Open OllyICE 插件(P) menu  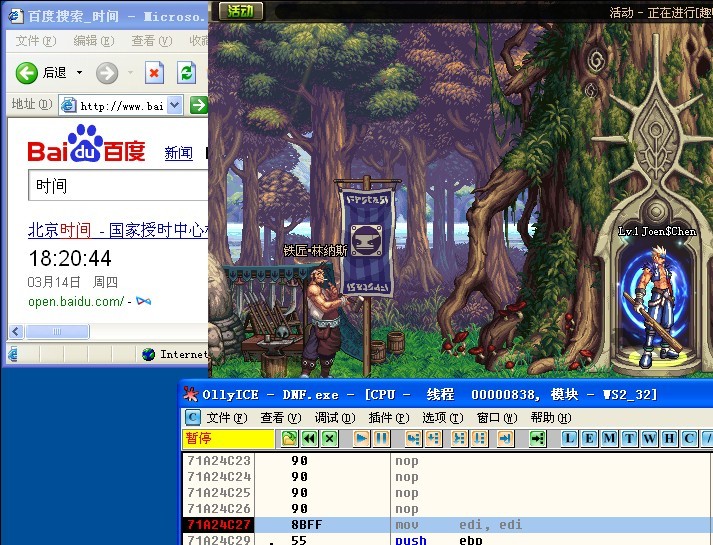click(x=389, y=418)
